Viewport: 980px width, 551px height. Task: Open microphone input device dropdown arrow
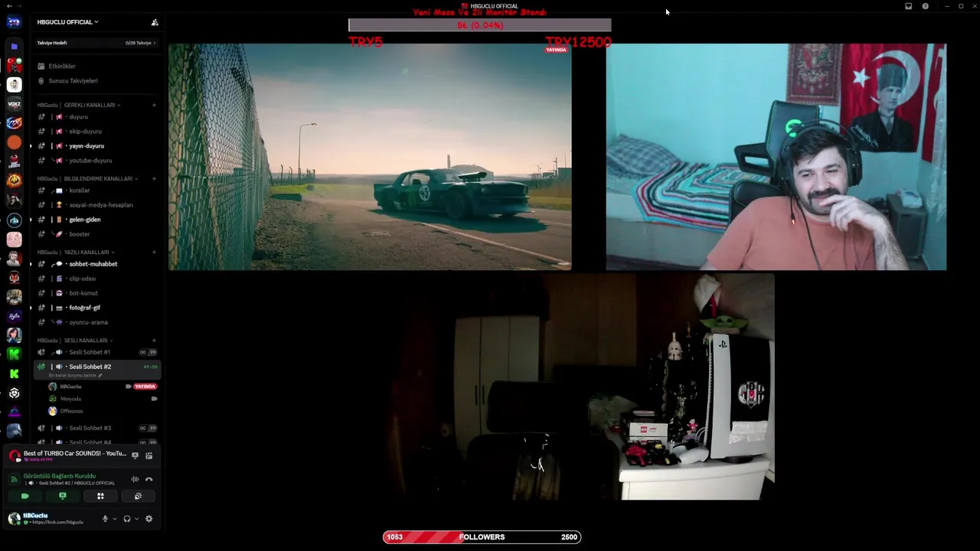[115, 519]
